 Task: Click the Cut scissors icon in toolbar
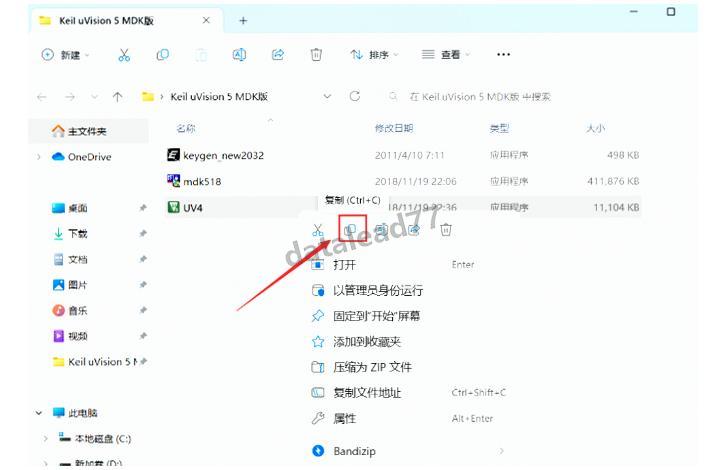pos(124,55)
